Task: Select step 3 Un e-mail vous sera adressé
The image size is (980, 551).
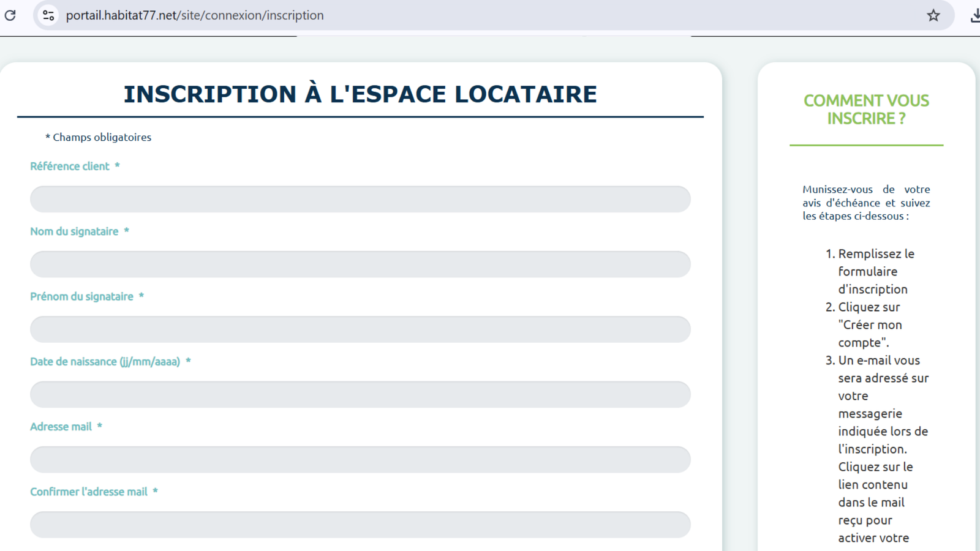Action: click(x=877, y=449)
